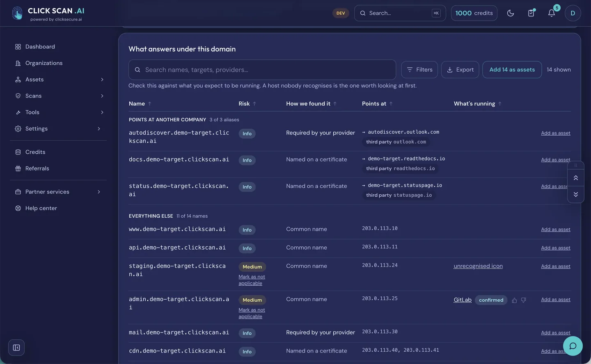Click thumbs up for GitLab detection
The image size is (591, 364).
pos(514,300)
